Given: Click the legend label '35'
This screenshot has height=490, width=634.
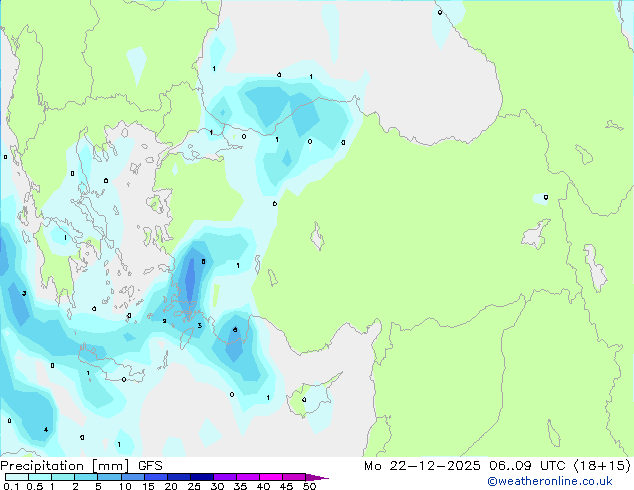Looking at the screenshot, I should (x=240, y=486).
